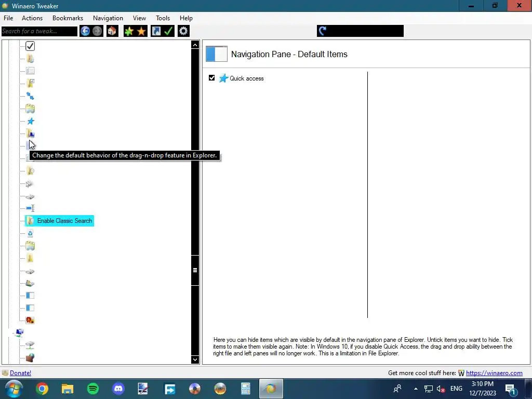Open the Tools menu
The height and width of the screenshot is (399, 532).
163,18
